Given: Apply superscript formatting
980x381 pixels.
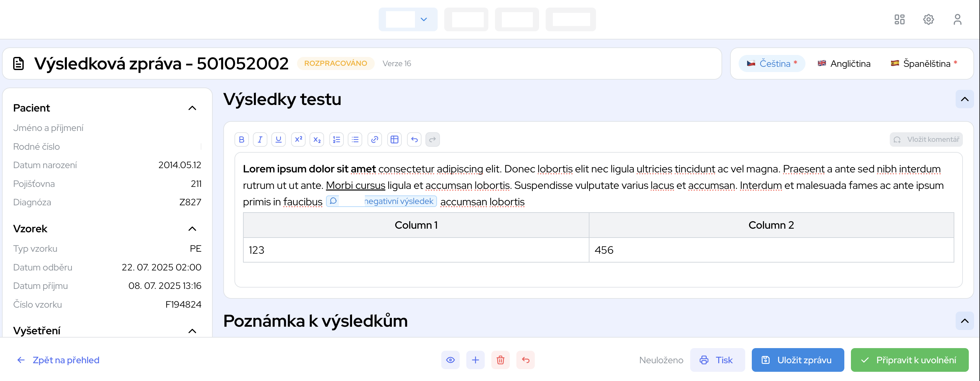Looking at the screenshot, I should [298, 140].
